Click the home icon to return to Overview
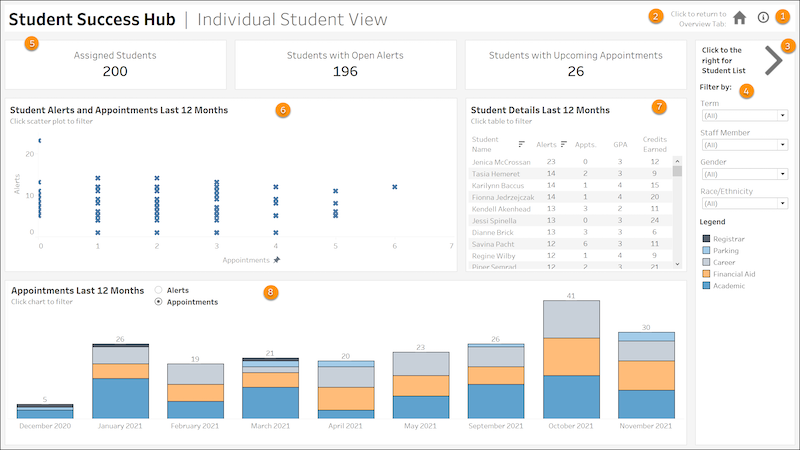Image resolution: width=800 pixels, height=450 pixels. click(x=740, y=17)
